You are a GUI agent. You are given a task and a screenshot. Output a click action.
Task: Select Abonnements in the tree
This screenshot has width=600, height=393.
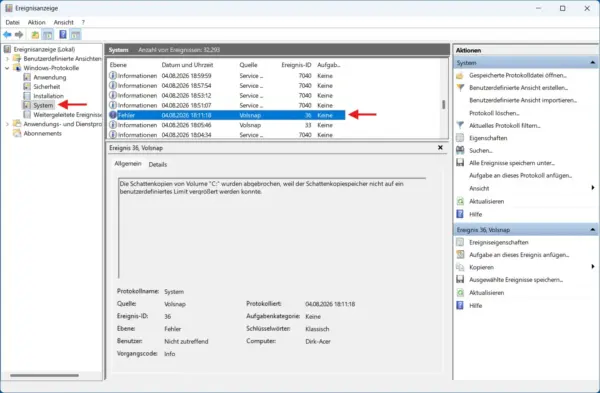click(x=42, y=134)
